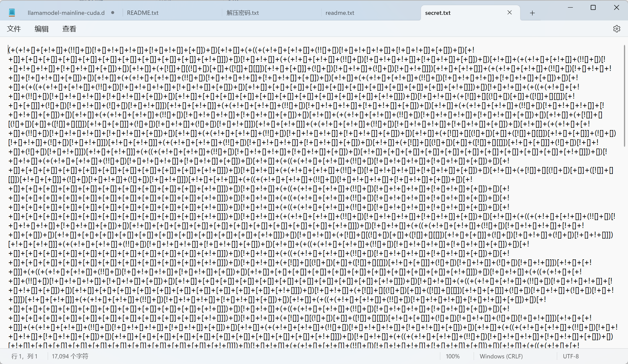Close the Notepad window
The height and width of the screenshot is (364, 628).
click(x=616, y=7)
